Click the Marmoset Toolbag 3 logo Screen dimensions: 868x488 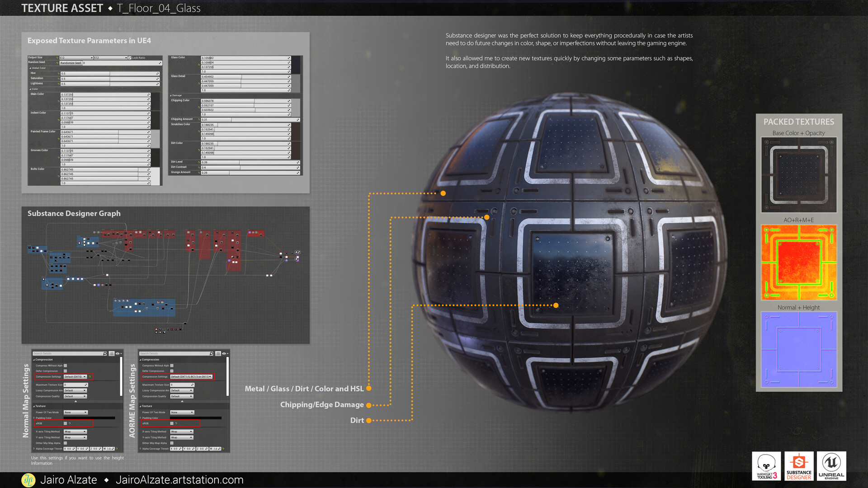point(767,465)
